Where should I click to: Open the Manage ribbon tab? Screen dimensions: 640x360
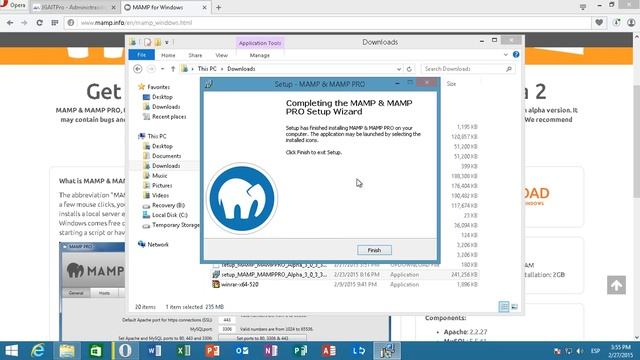point(260,55)
